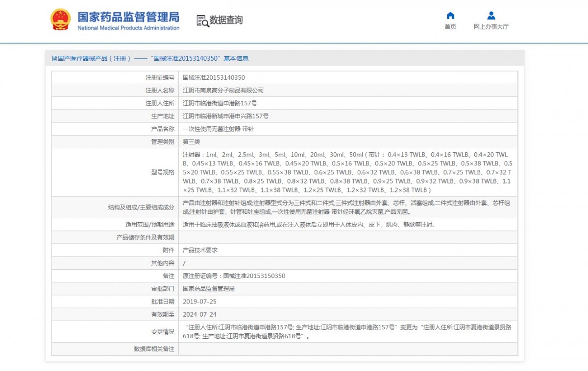Select expiry date 2024-07-24
Viewport: 588px width, 371px height.
tap(199, 314)
